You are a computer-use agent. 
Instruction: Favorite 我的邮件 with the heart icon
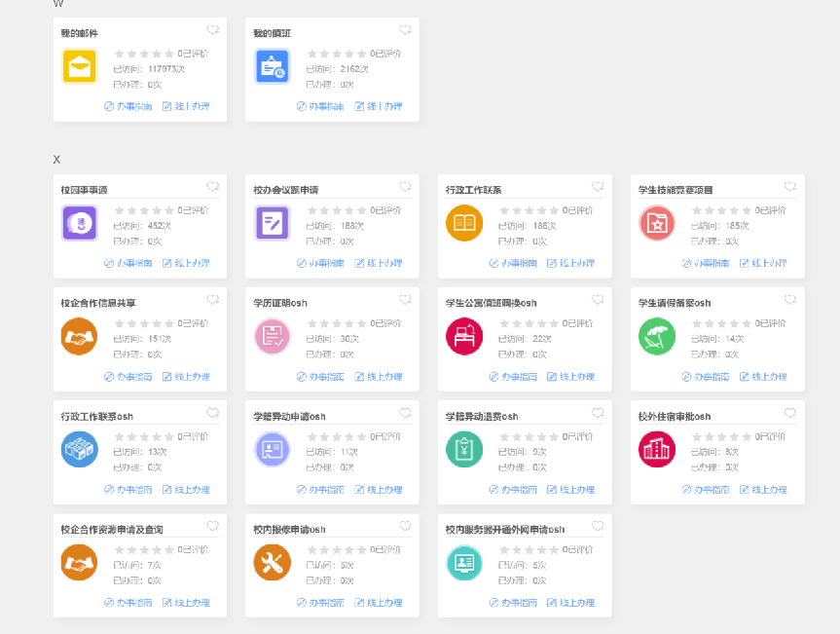213,31
